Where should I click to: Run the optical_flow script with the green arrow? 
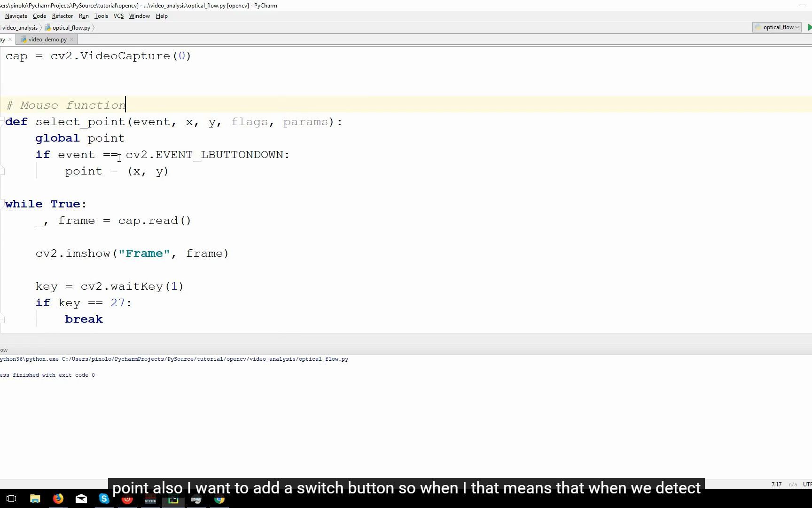[x=809, y=27]
